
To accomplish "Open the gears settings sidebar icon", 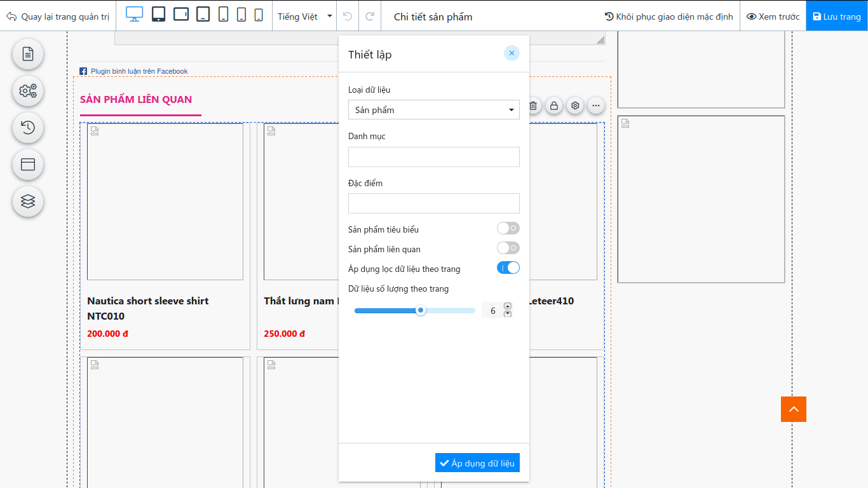I will (28, 91).
